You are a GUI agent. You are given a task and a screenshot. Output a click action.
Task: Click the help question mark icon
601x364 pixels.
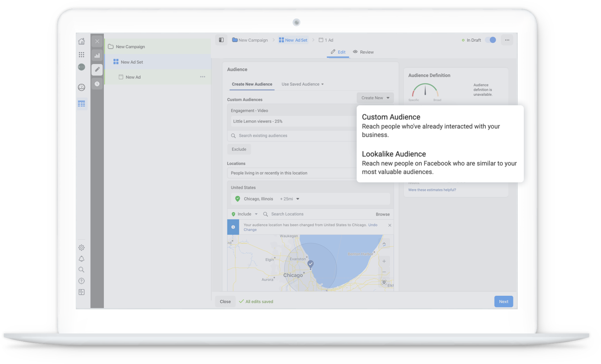[81, 281]
